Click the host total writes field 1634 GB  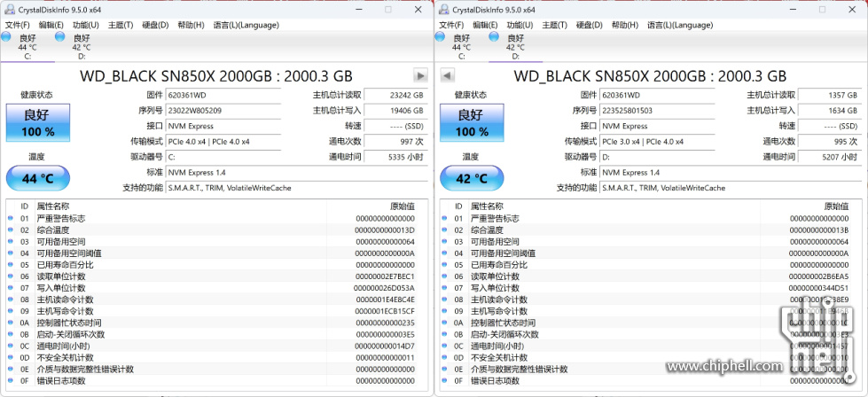[830, 111]
